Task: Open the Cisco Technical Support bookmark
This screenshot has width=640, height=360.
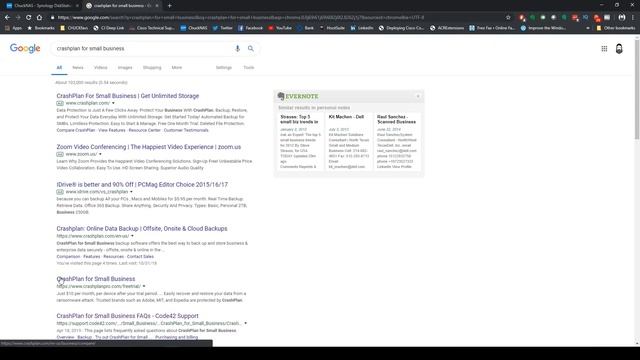Action: coord(151,28)
